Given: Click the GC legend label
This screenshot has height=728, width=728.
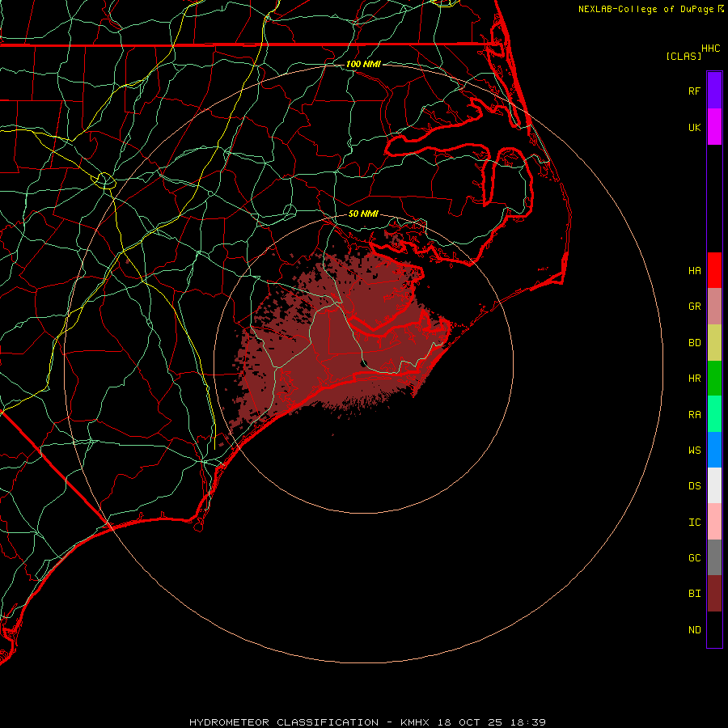Looking at the screenshot, I should pyautogui.click(x=694, y=558).
